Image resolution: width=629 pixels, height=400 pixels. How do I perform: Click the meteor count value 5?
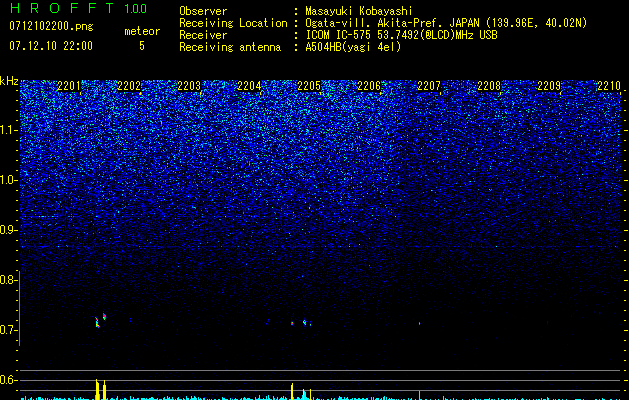click(x=142, y=46)
